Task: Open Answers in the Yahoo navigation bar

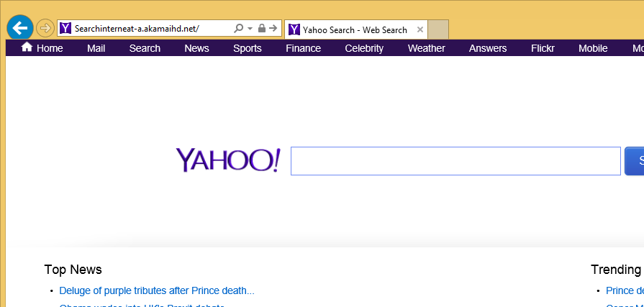Action: (488, 48)
